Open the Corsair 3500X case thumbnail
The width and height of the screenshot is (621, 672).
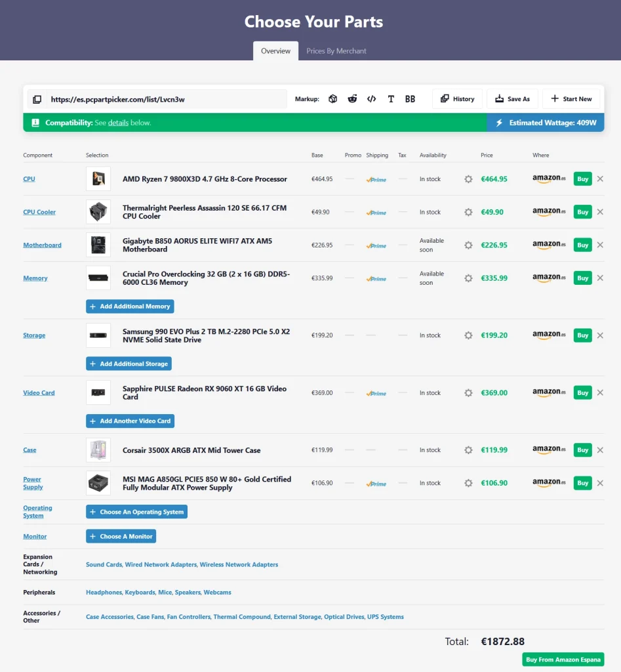coord(98,450)
